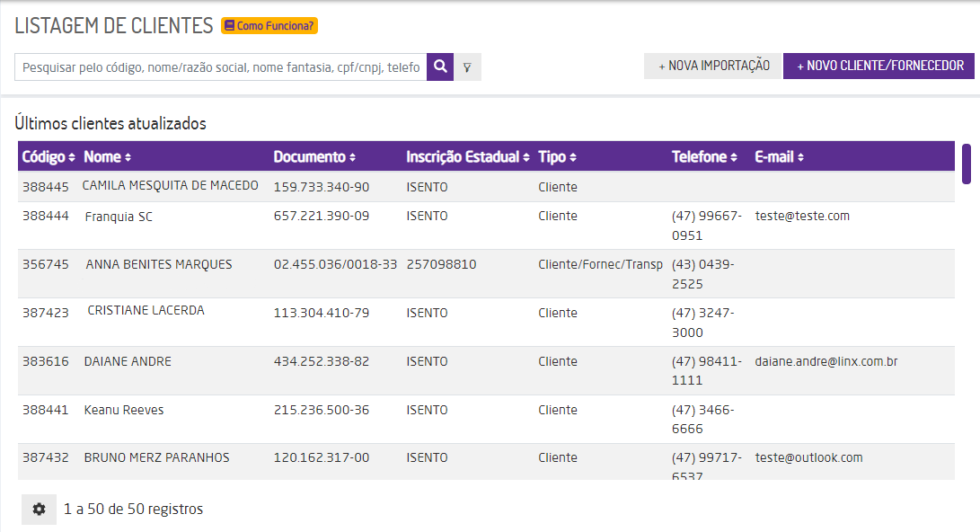
Task: Sort table by E-mail column
Action: (780, 157)
